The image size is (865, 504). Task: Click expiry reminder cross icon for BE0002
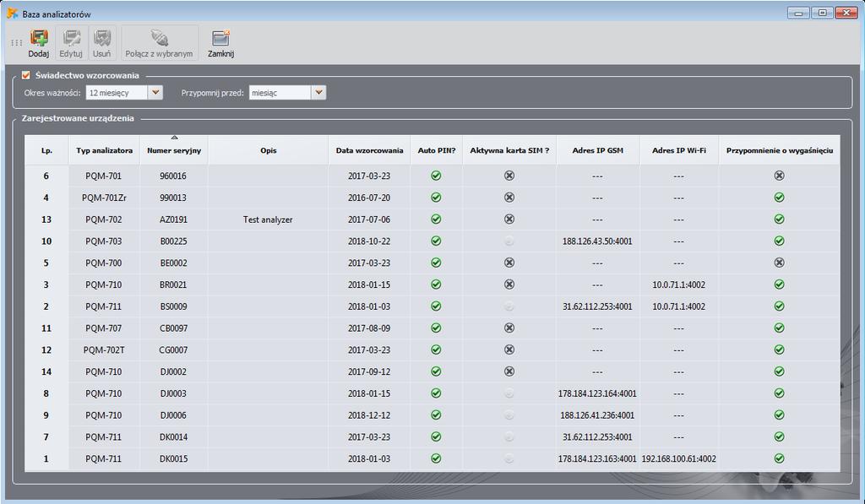(x=779, y=263)
